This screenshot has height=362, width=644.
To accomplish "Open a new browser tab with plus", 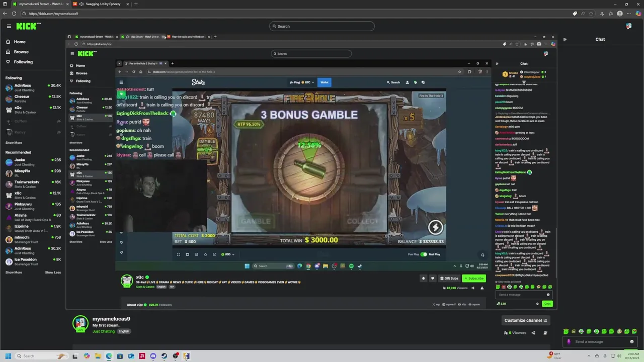I will (135, 4).
